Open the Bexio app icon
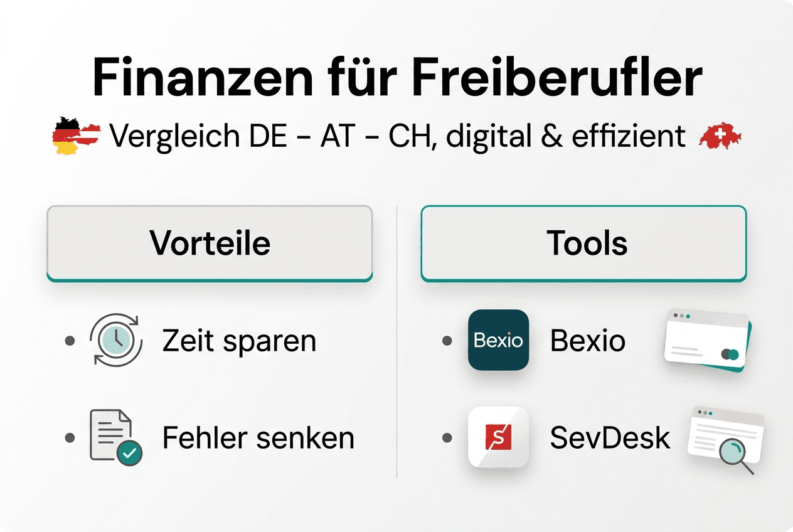 (498, 339)
